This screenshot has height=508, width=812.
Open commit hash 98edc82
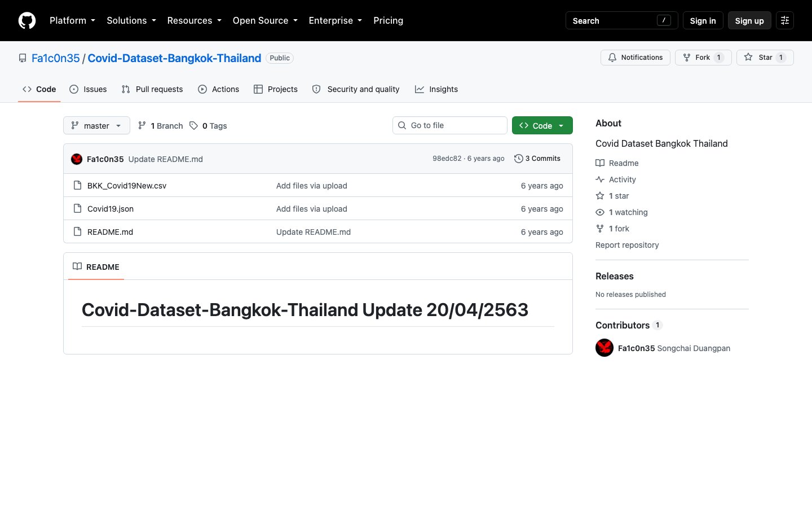pyautogui.click(x=447, y=159)
